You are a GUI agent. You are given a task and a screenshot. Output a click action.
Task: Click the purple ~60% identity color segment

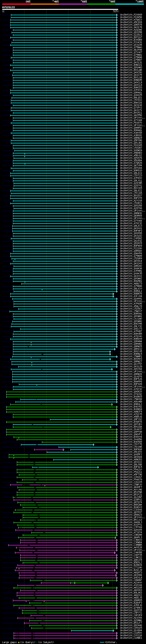[x=73, y=4]
